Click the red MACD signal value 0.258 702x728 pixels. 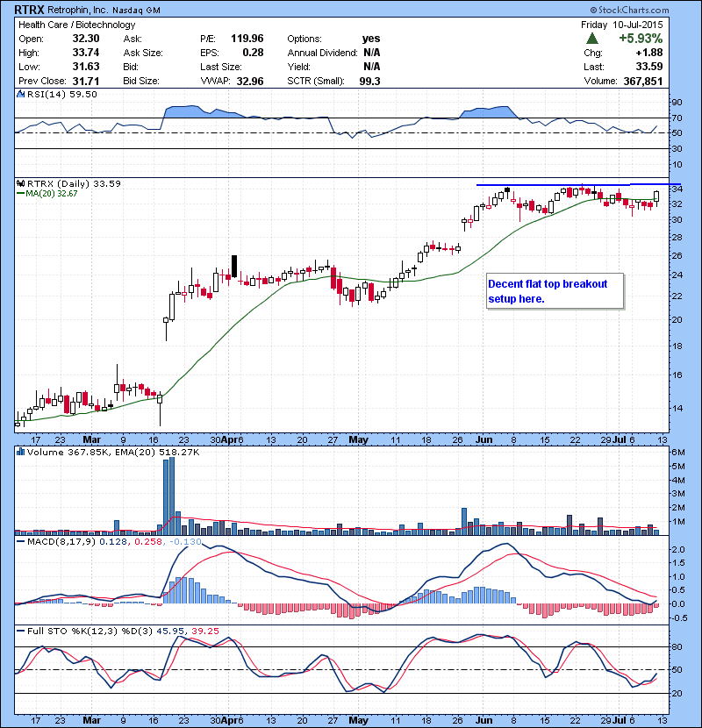coord(148,542)
